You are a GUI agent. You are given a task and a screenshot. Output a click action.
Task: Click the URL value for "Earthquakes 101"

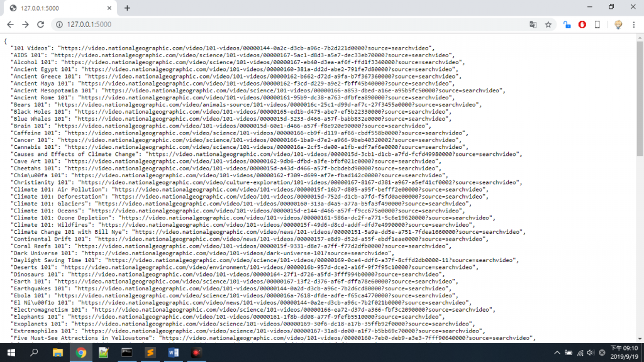coord(260,288)
